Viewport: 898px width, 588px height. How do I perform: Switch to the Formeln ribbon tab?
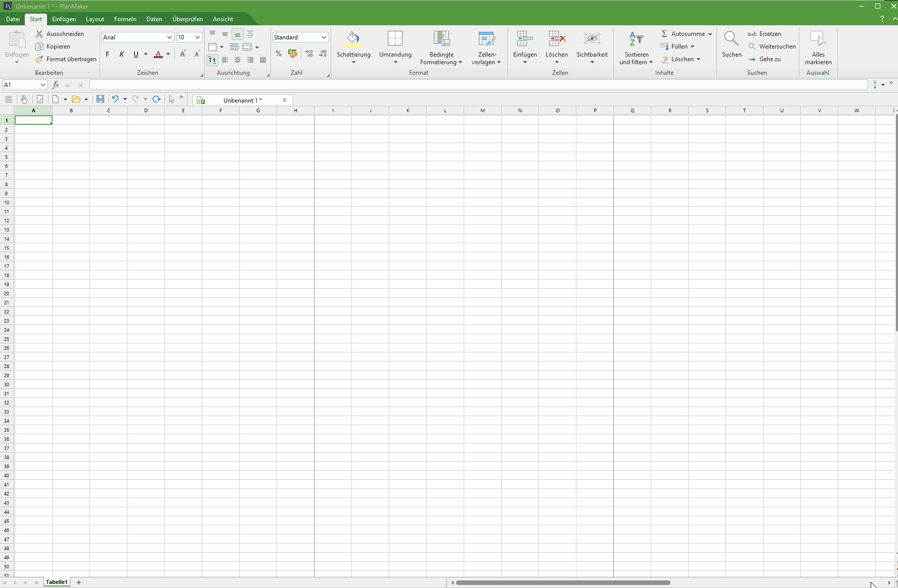click(x=125, y=19)
